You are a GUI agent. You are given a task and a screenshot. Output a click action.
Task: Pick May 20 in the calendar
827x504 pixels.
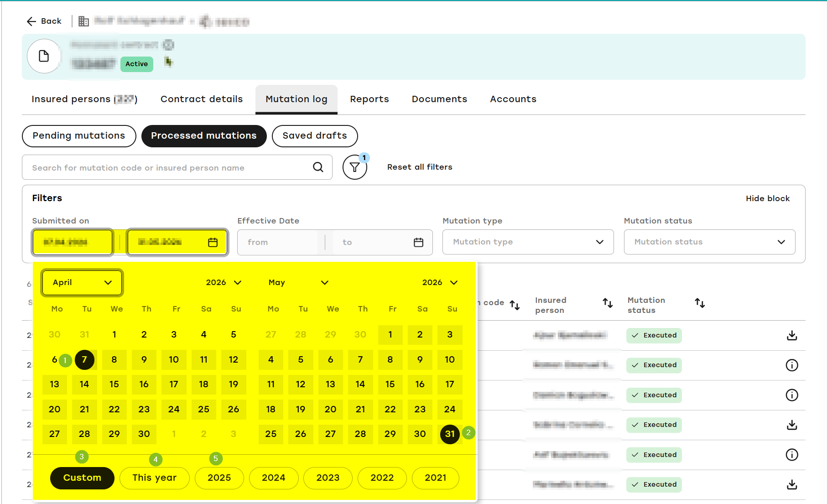pyautogui.click(x=330, y=410)
